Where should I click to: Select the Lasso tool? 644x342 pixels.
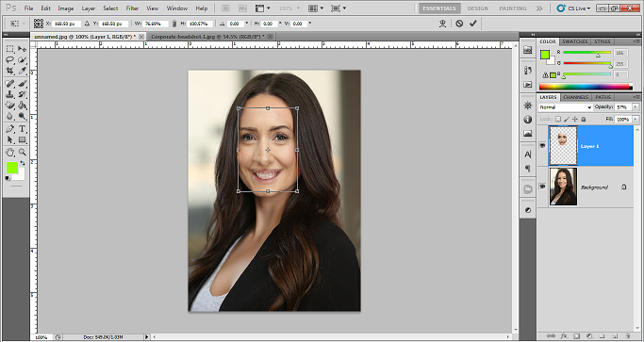point(10,60)
